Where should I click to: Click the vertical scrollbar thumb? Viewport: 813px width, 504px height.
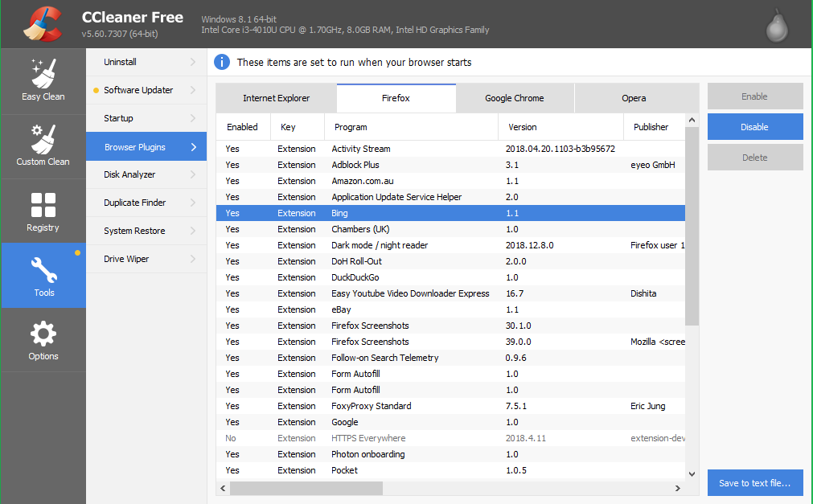(x=692, y=226)
